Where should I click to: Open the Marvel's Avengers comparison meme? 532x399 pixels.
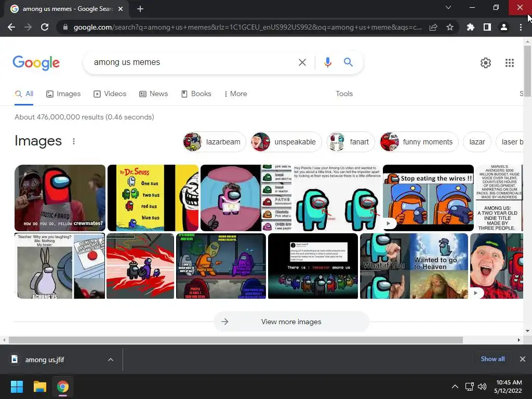point(499,198)
